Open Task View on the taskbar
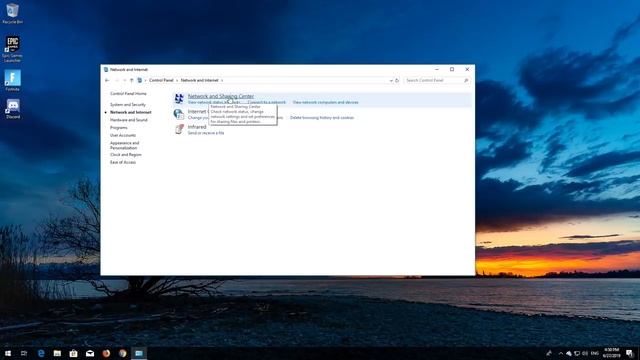The width and height of the screenshot is (640, 360). tap(24, 353)
